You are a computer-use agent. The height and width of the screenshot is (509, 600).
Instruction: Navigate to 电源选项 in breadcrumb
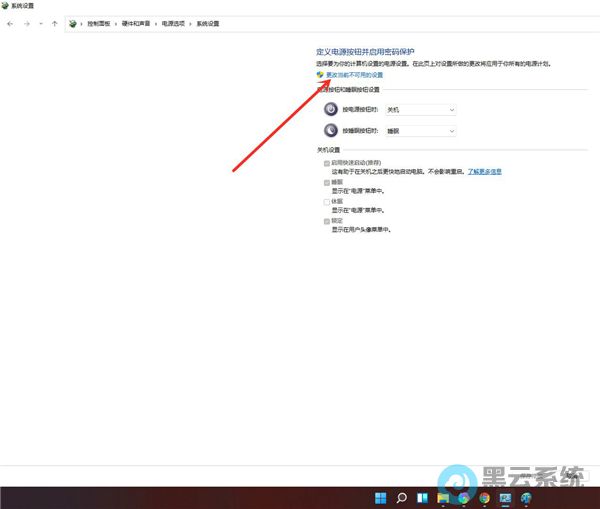pos(174,22)
